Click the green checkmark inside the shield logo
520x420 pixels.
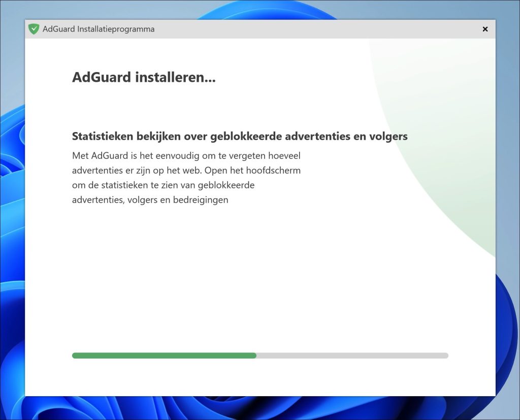point(34,28)
